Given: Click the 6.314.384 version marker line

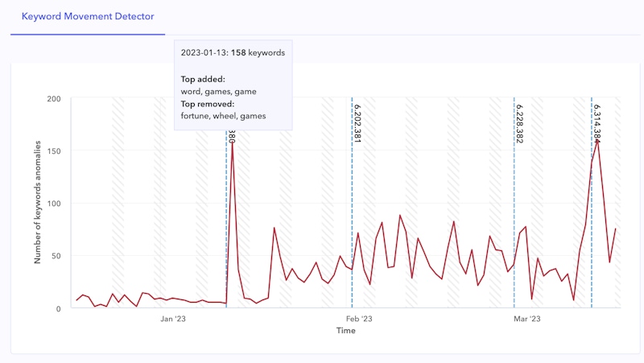Looking at the screenshot, I should tap(592, 225).
